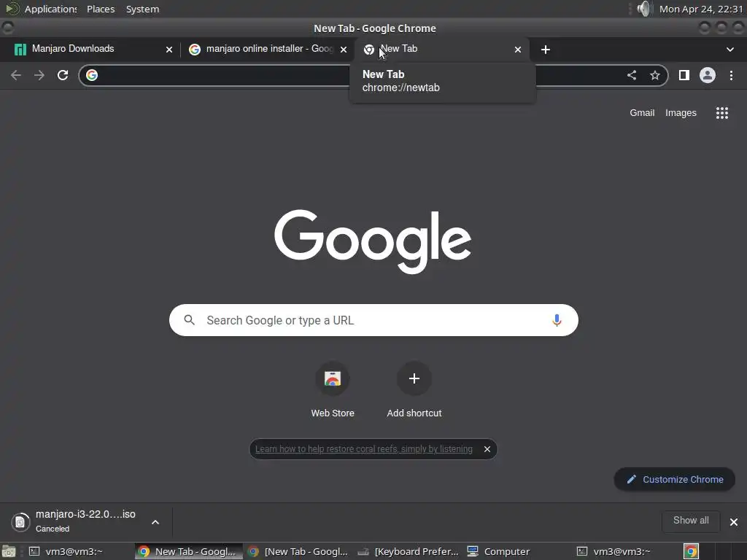Open bracketed New Tab Chrome taskbar entry

(298, 551)
